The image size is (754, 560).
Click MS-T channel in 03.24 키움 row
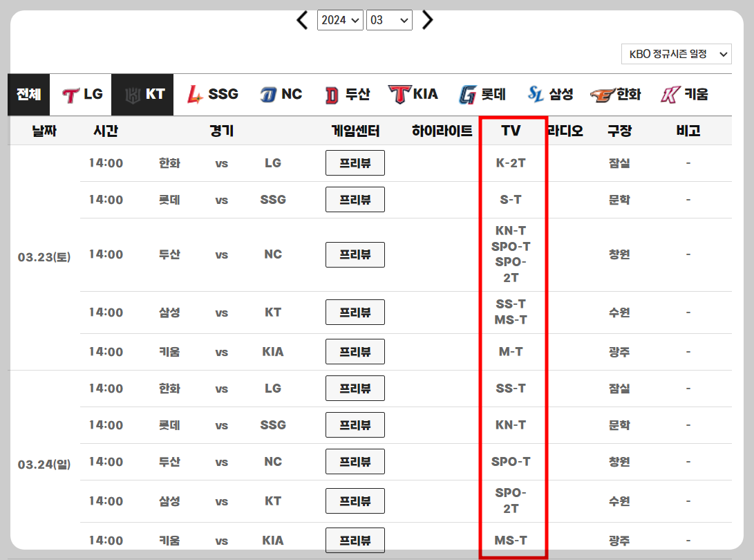(511, 540)
